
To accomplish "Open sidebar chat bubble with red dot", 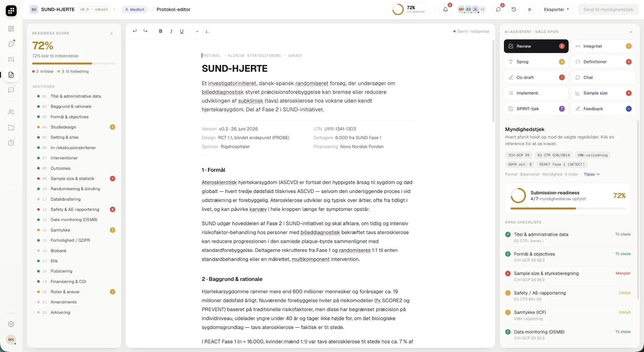I will pyautogui.click(x=11, y=44).
